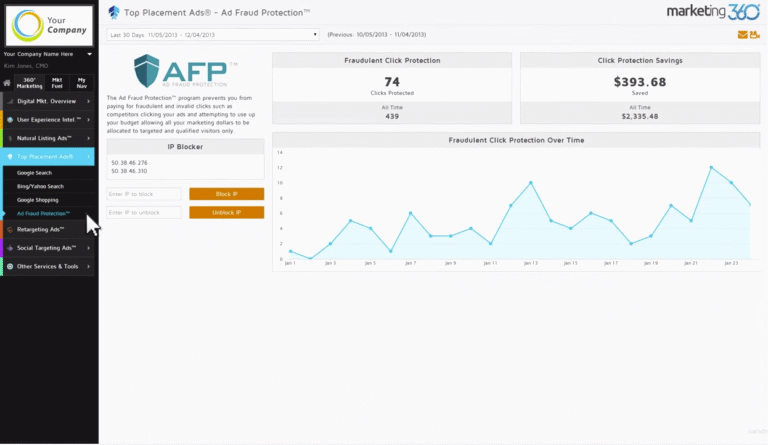Switch to Mkt Fuel tab

click(57, 83)
